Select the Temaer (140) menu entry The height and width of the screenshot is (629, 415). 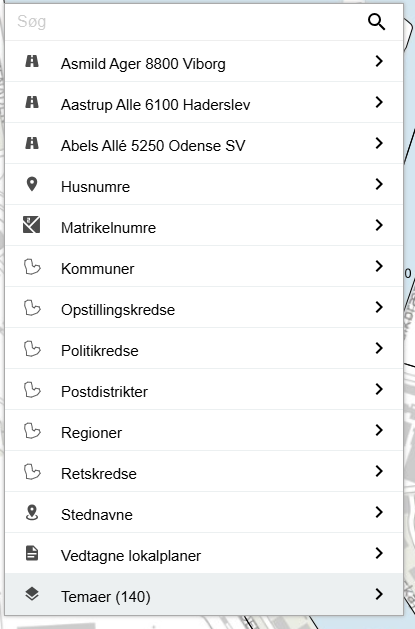tap(204, 594)
